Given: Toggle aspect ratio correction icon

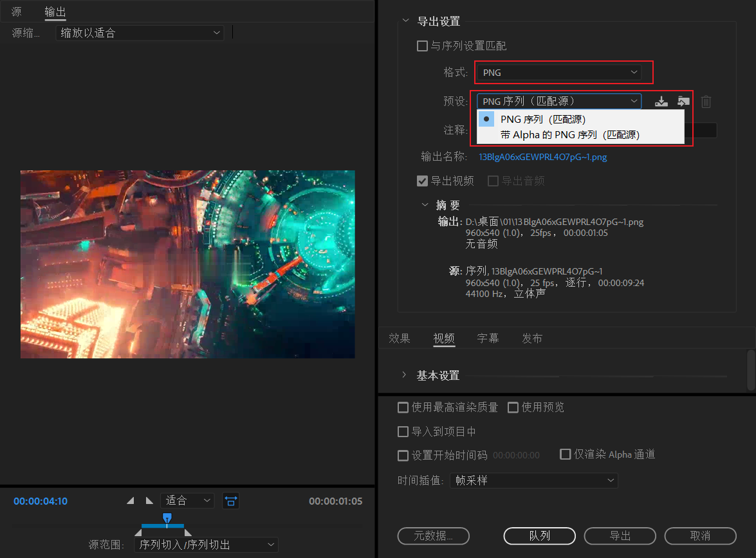Looking at the screenshot, I should (231, 501).
